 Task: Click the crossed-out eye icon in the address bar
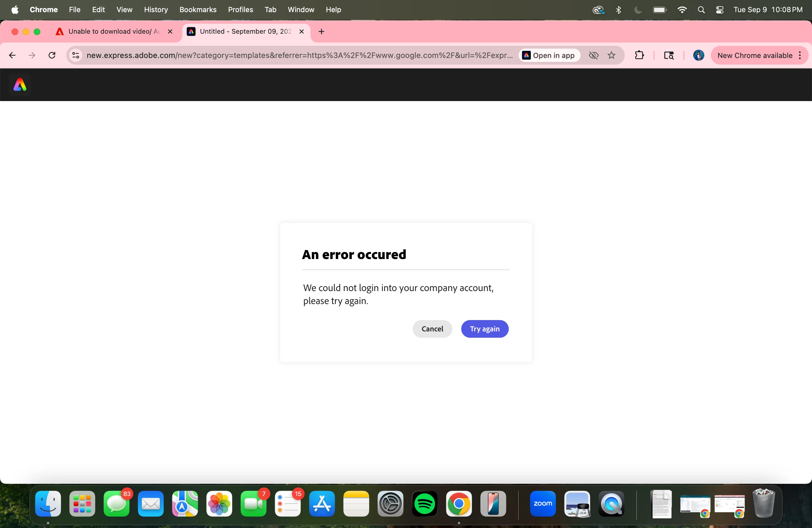click(594, 55)
